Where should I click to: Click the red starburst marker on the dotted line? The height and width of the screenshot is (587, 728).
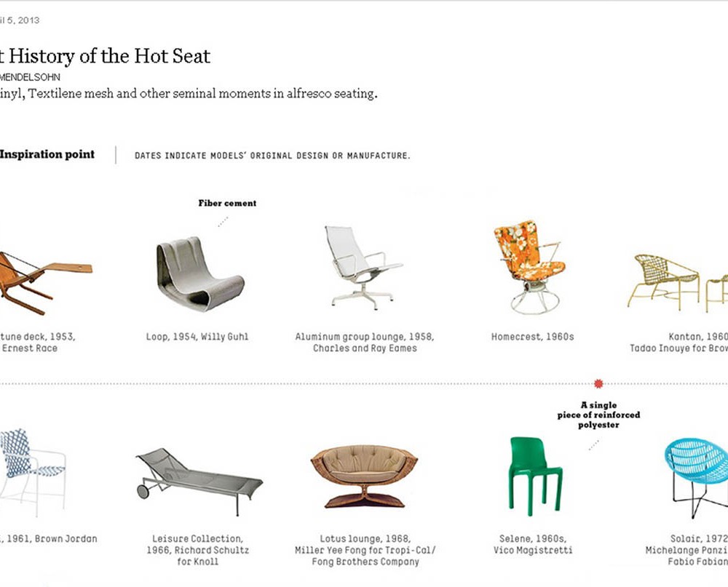pos(598,383)
